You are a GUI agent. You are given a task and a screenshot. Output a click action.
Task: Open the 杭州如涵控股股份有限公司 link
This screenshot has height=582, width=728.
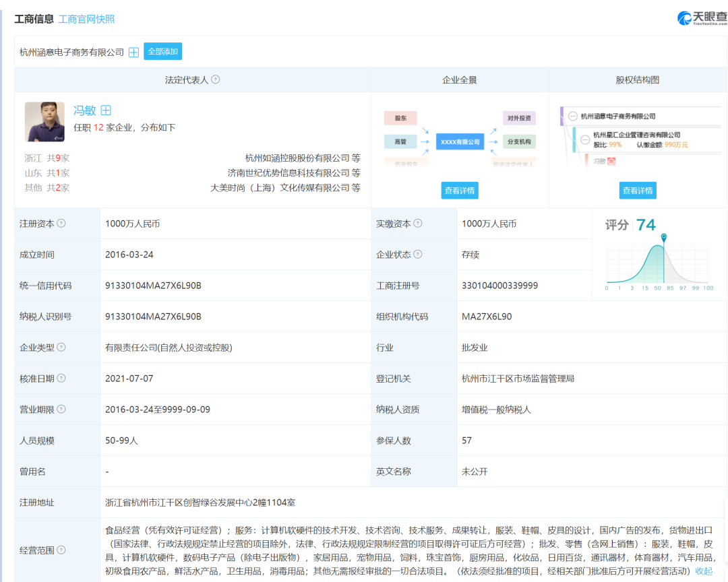pyautogui.click(x=297, y=158)
